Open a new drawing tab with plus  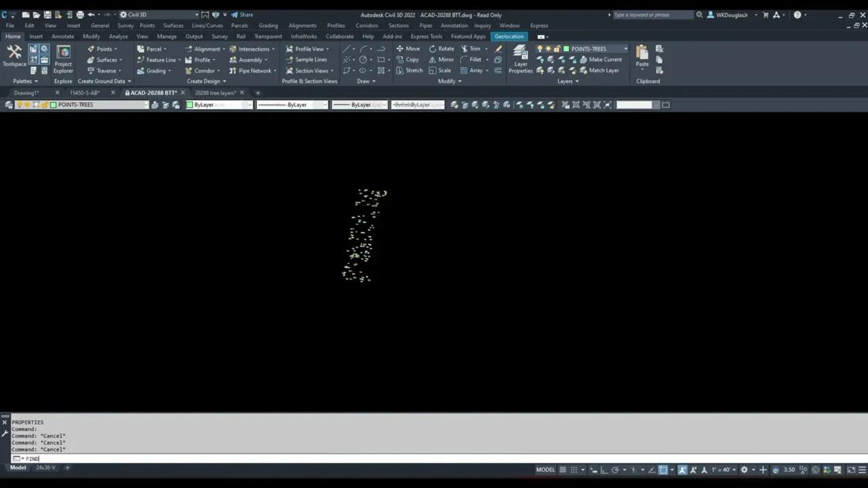[258, 93]
